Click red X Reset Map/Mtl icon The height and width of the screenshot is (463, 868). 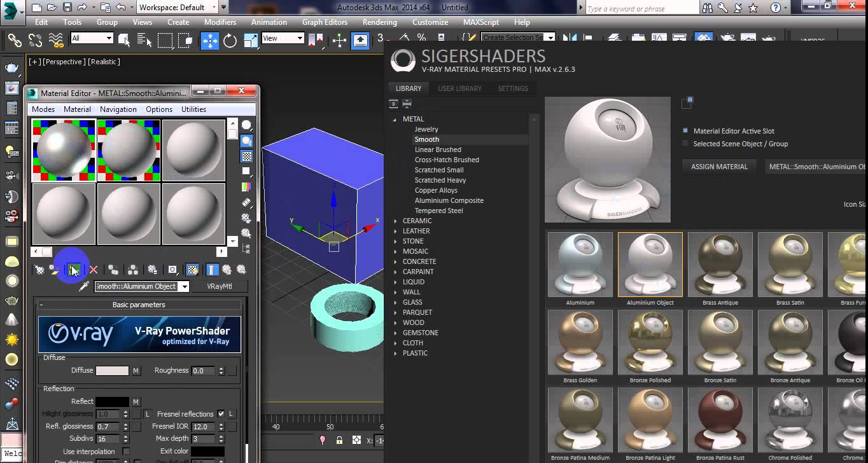pos(94,270)
